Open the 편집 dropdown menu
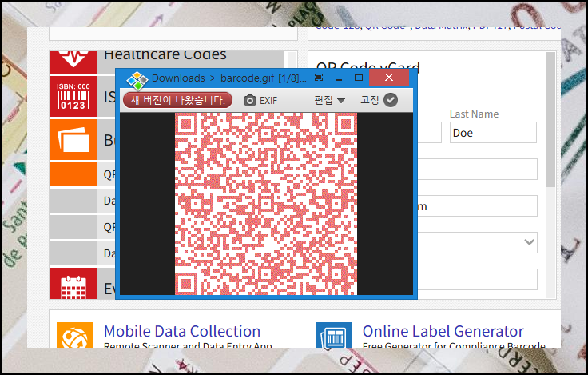Image resolution: width=588 pixels, height=375 pixels. 329,100
